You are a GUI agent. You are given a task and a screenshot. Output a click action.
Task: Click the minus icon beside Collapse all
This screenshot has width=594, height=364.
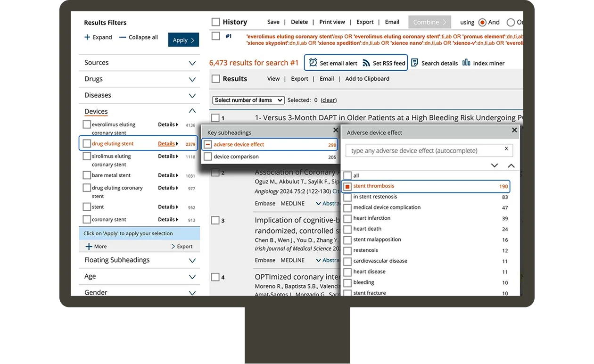coord(123,37)
